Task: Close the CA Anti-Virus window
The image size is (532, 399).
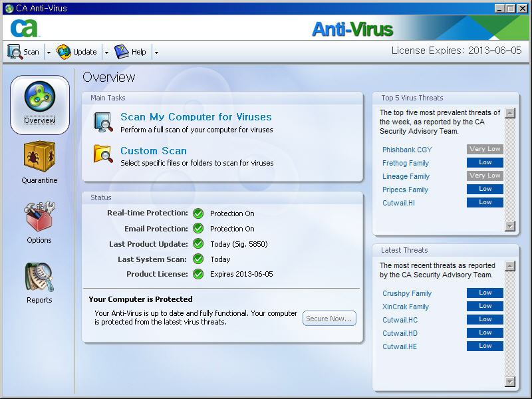Action: pyautogui.click(x=523, y=9)
